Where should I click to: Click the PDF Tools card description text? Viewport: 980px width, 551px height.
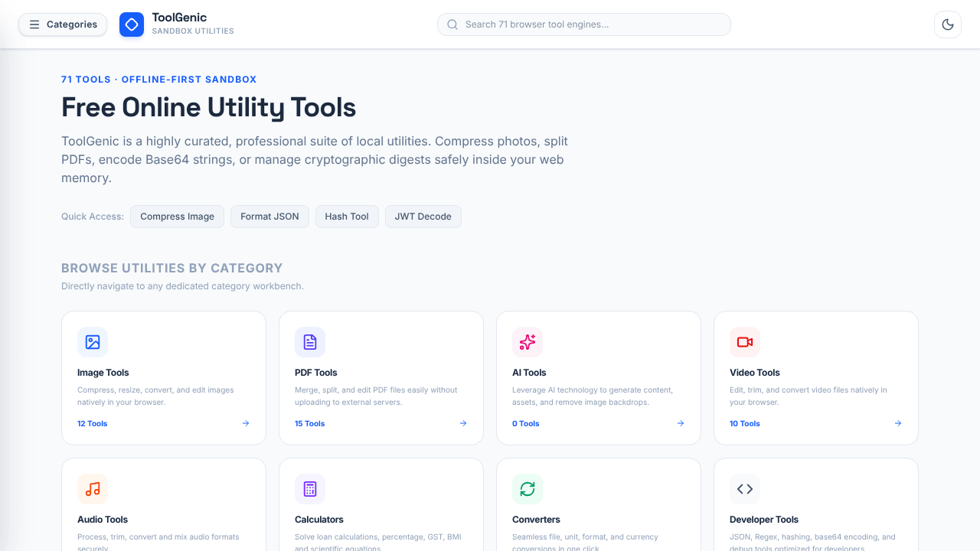pyautogui.click(x=376, y=396)
